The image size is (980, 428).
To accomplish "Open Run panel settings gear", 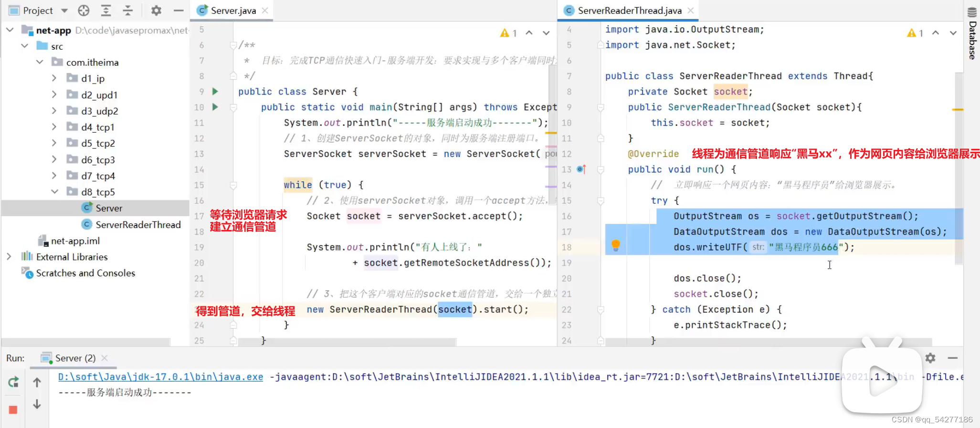I will tap(930, 358).
